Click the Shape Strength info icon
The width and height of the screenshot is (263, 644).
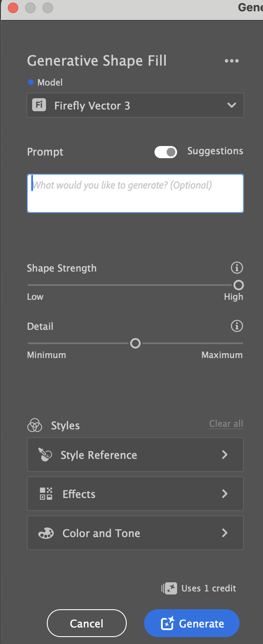tap(237, 268)
